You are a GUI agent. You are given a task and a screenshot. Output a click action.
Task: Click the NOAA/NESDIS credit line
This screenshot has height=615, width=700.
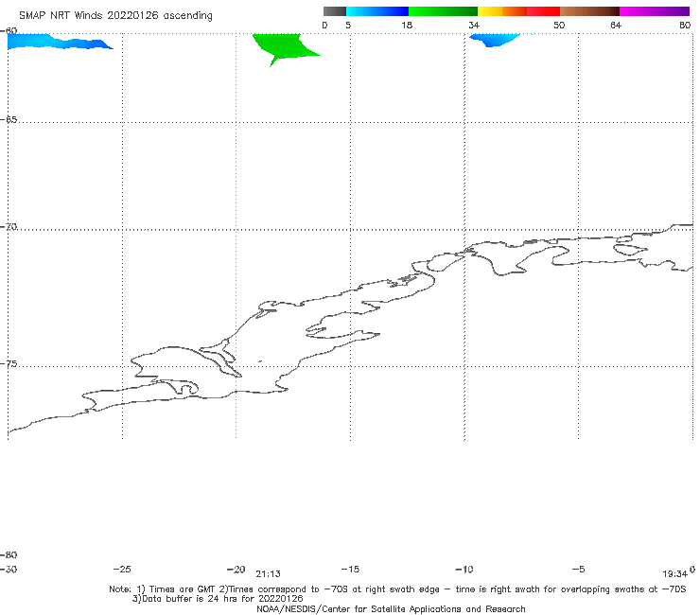[391, 609]
